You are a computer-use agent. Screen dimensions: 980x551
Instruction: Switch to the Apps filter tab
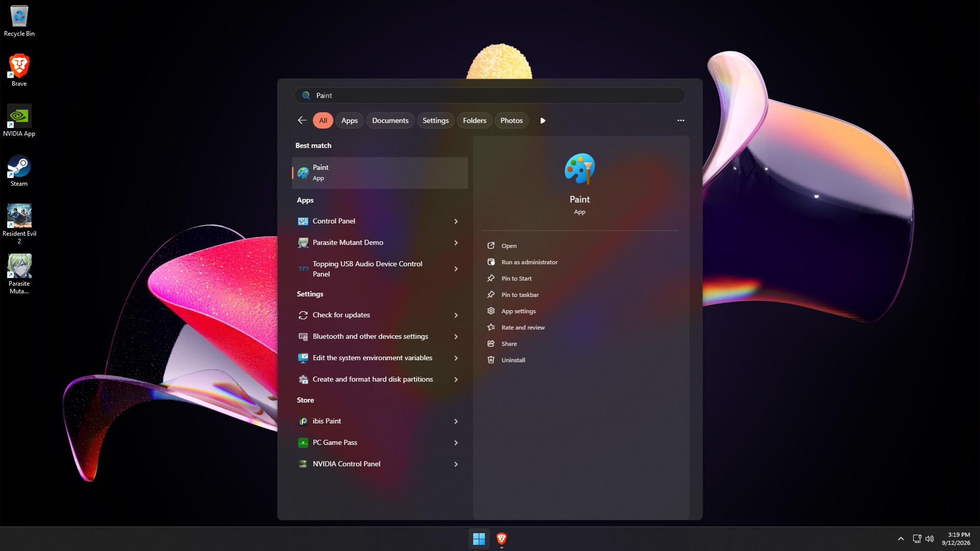[349, 120]
